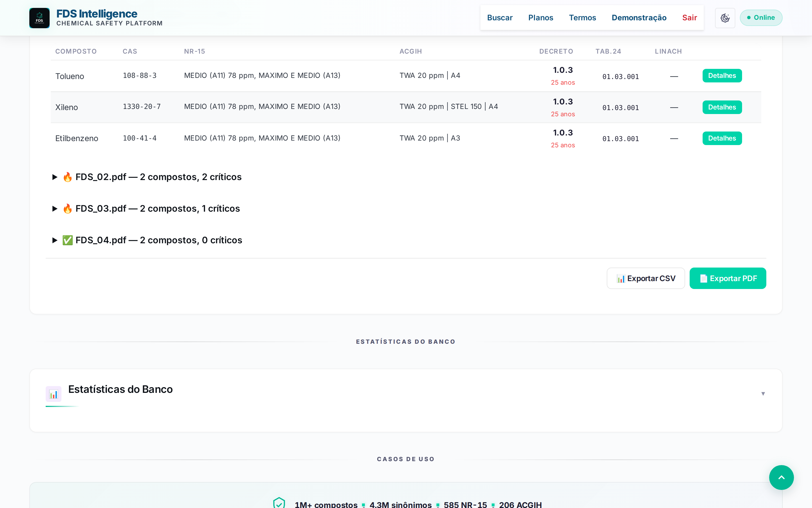Click the NR-15 column header
This screenshot has height=508, width=812.
195,51
